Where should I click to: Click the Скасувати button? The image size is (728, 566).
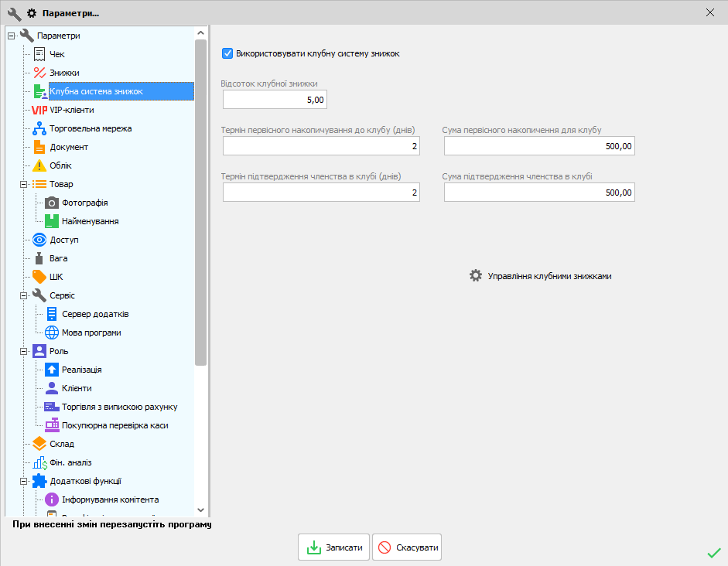coord(407,547)
